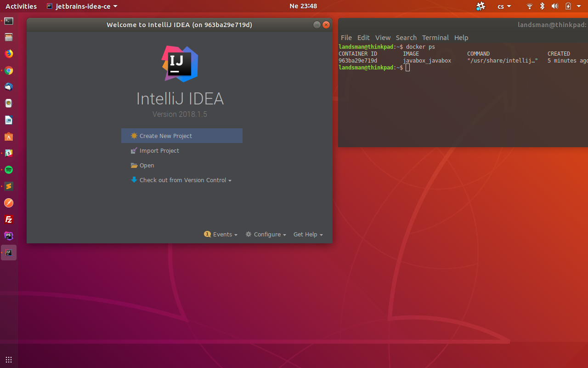The width and height of the screenshot is (588, 368).
Task: Open Ubuntu Software from the dock
Action: click(9, 137)
